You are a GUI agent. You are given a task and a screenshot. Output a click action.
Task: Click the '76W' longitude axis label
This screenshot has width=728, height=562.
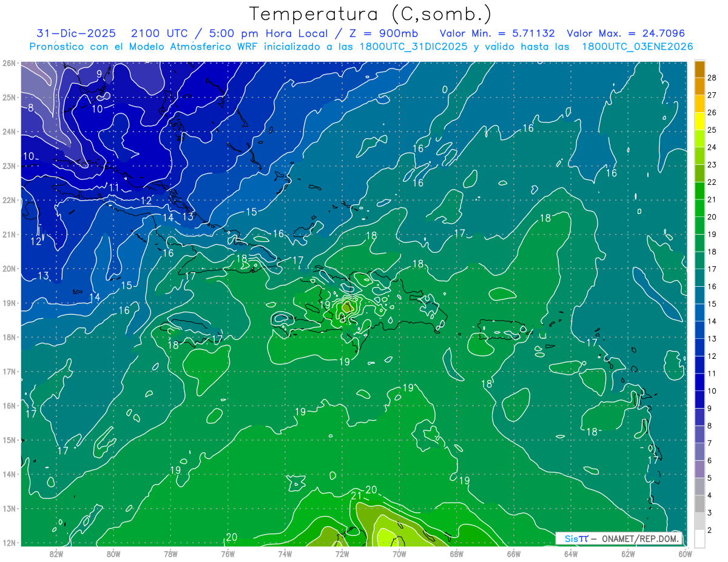tap(228, 554)
